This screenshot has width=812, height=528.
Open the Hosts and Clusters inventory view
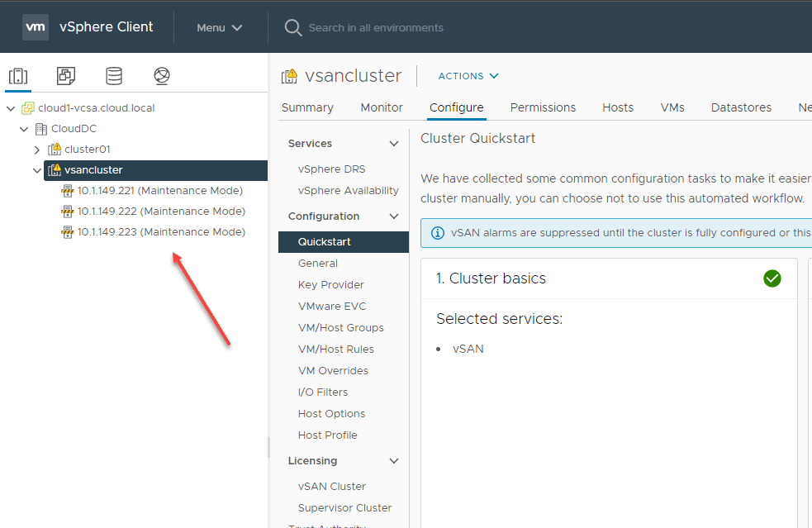point(18,76)
